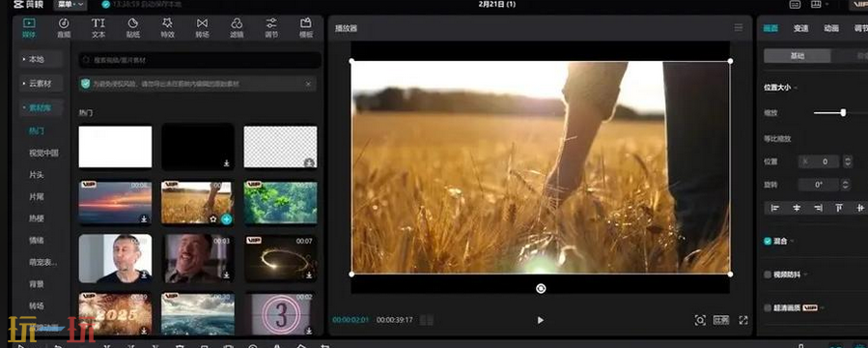Enter fullscreen preview in the player
868x348 pixels.
743,320
